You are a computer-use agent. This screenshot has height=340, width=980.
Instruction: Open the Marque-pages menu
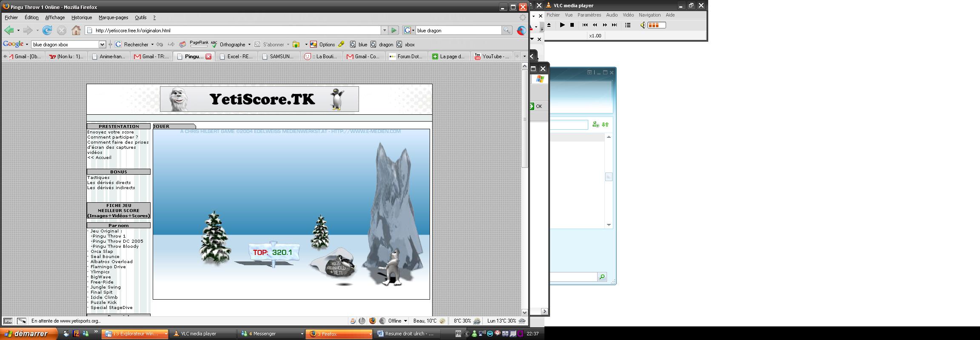pos(113,17)
